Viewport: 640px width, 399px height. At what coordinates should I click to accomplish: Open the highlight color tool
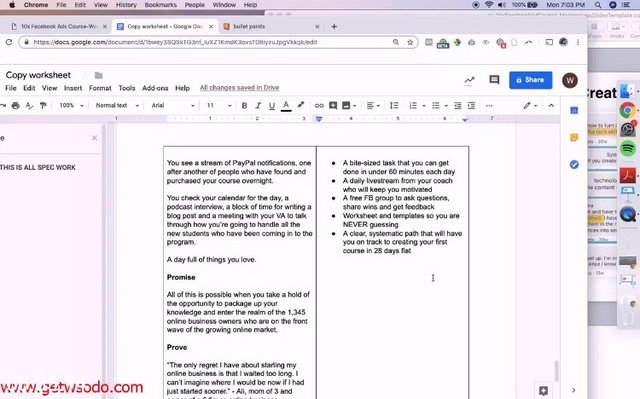pos(301,105)
